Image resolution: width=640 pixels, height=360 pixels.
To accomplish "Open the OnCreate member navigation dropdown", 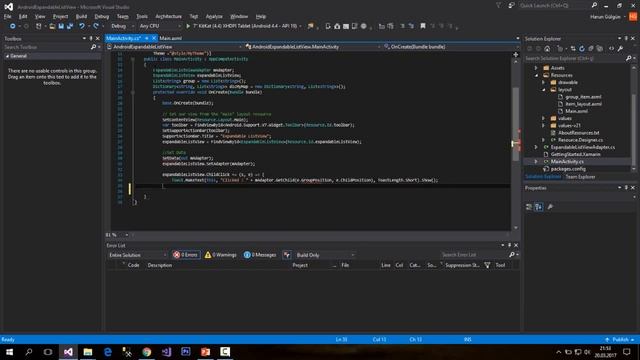I will click(x=449, y=47).
